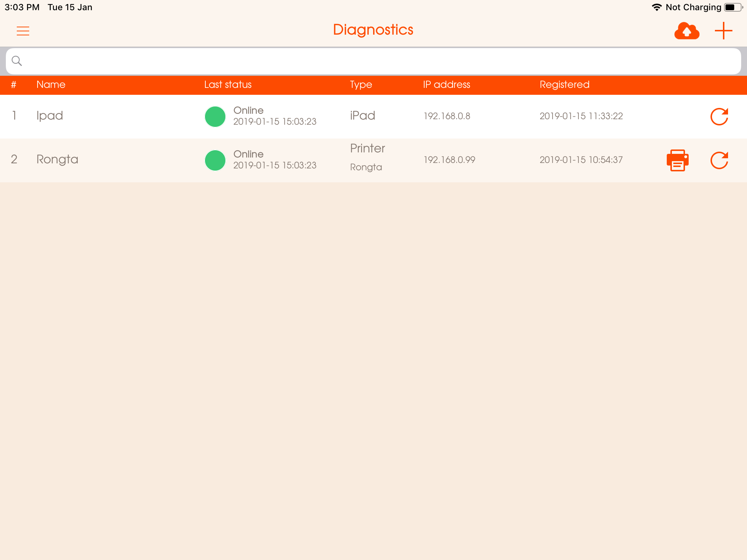The image size is (747, 560).
Task: Refresh the Ipad device status
Action: click(x=719, y=117)
